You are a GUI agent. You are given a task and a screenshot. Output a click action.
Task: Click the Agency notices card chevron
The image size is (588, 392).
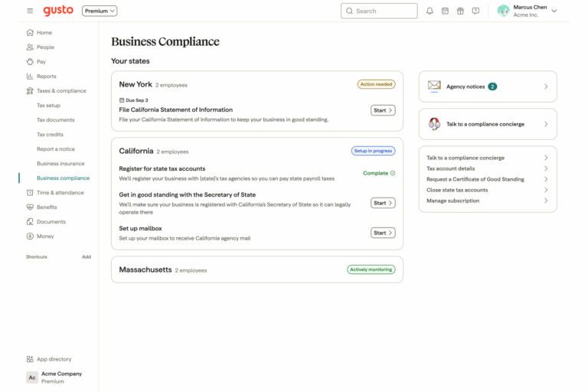tap(546, 87)
